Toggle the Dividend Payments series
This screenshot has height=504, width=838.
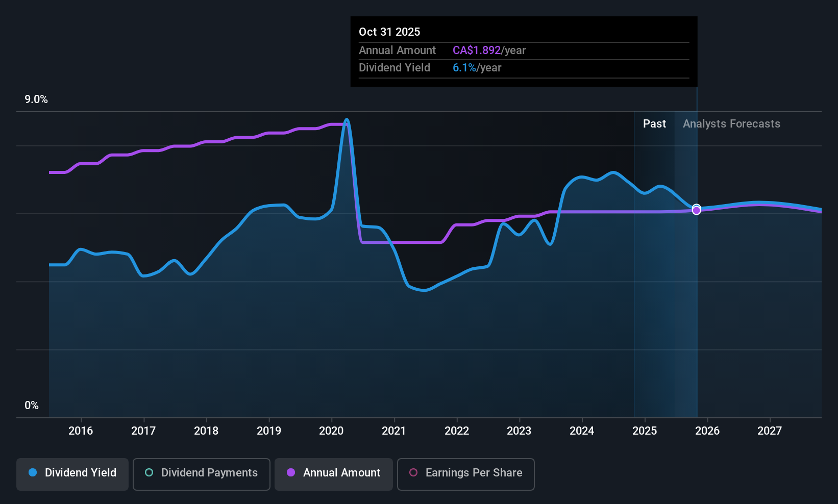(x=202, y=474)
